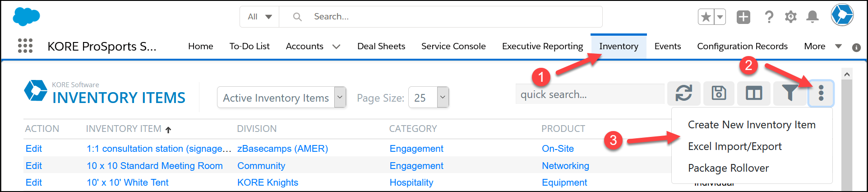Open the user profile avatar

[x=842, y=15]
